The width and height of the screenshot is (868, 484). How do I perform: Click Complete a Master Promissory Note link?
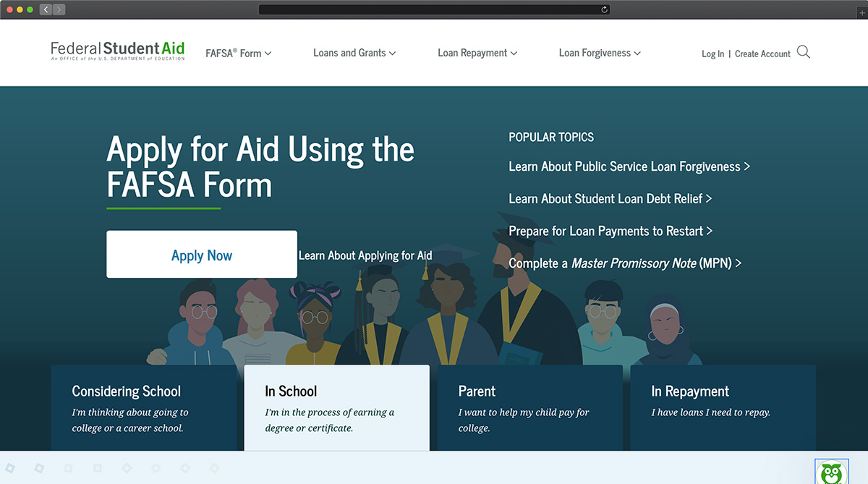coord(624,263)
